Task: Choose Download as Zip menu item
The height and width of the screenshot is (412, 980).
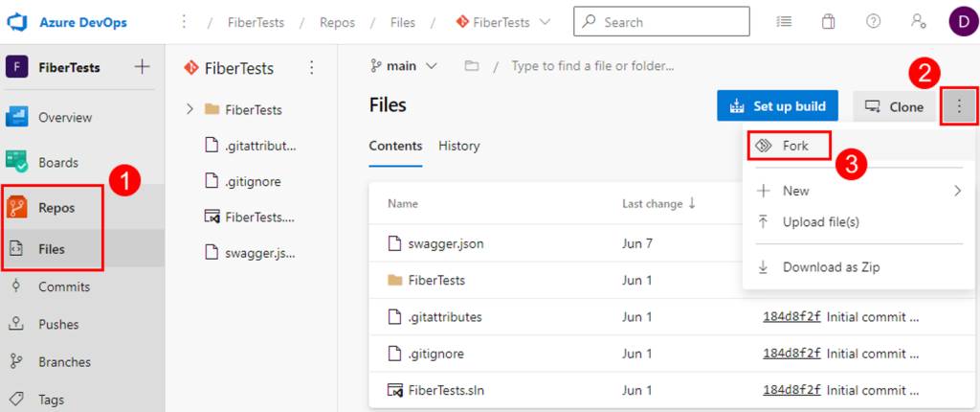Action: [x=830, y=267]
